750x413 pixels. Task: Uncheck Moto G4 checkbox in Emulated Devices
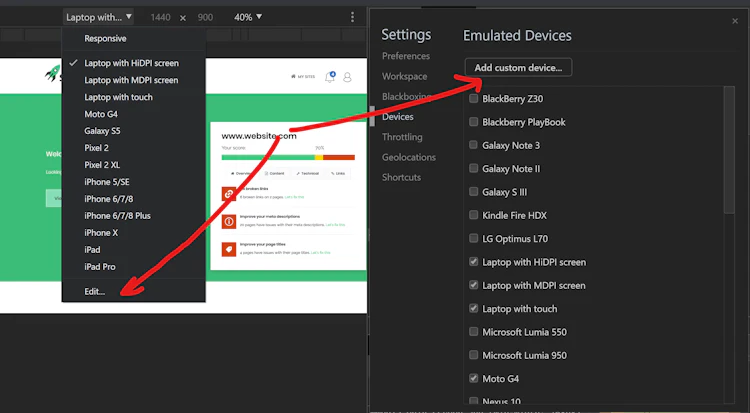(x=474, y=378)
